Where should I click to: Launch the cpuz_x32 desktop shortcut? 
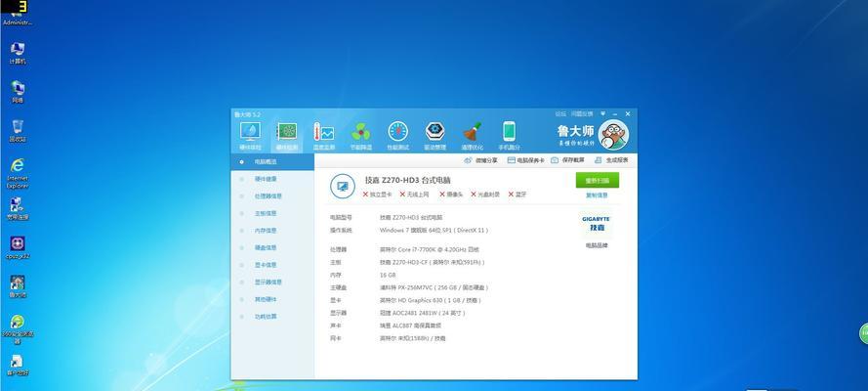pos(18,247)
